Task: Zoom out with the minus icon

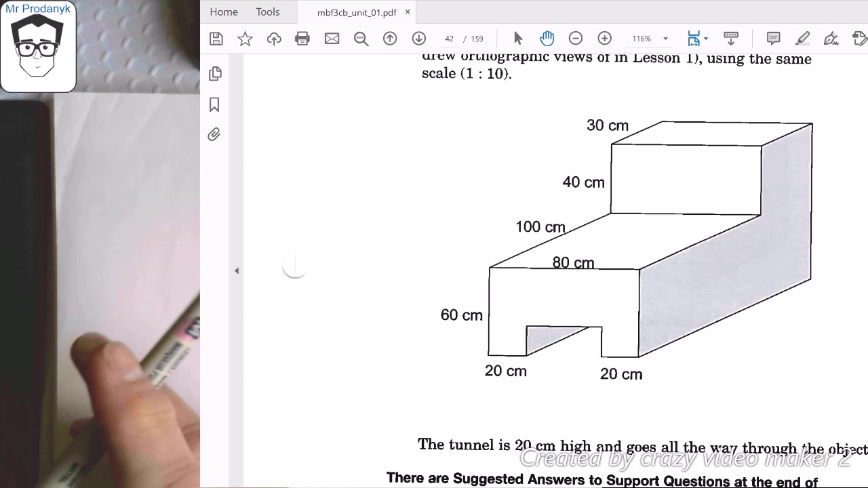Action: [576, 39]
